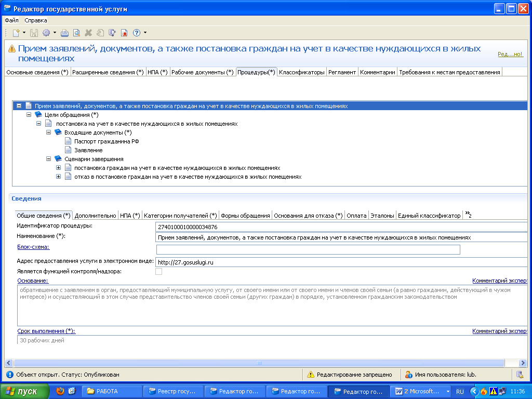Click the book icon beside 'Сценарии завершения'
Viewport: 532px width, 399px height.
58,159
